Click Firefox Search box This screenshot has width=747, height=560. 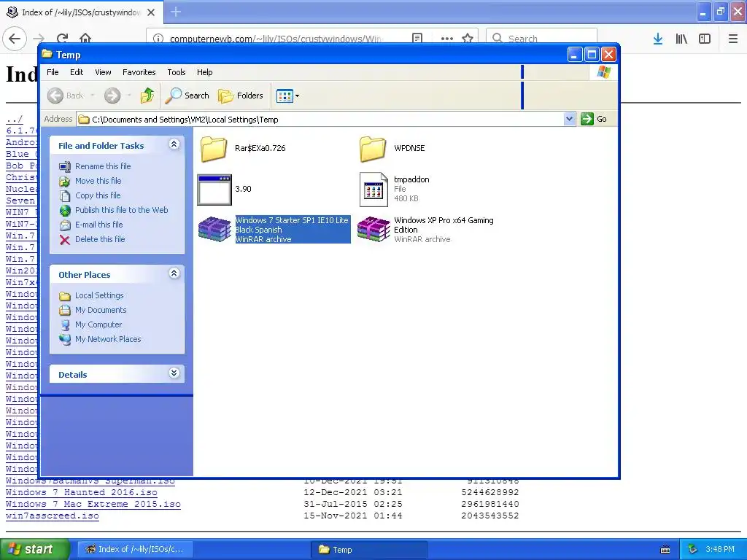[541, 39]
